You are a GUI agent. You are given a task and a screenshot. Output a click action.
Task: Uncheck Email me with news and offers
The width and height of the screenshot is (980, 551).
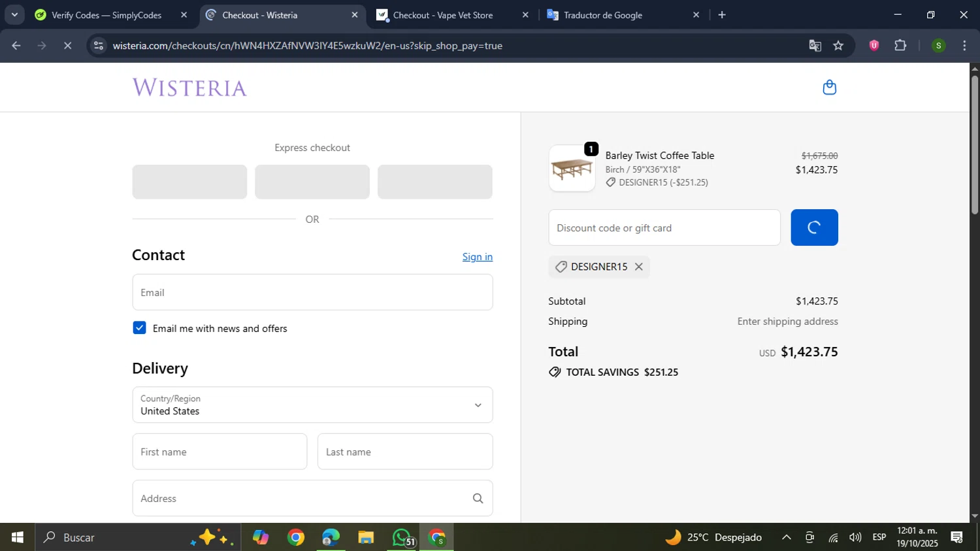point(139,328)
